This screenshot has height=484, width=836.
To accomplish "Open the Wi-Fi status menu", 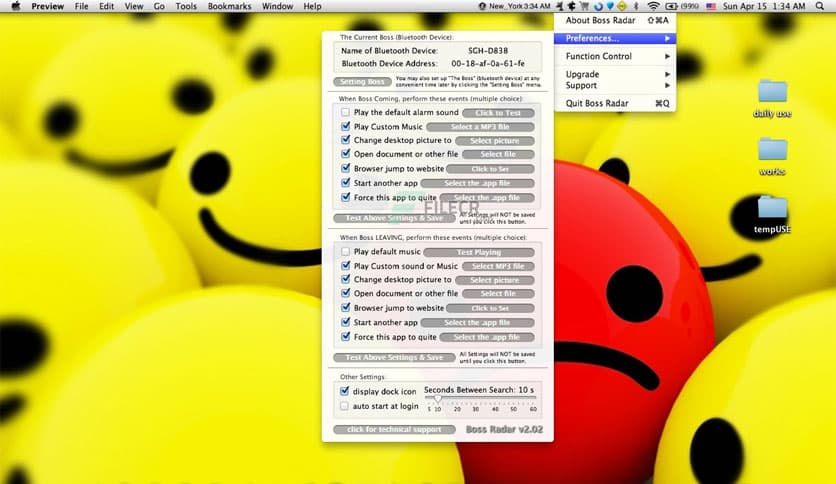I will [x=653, y=6].
